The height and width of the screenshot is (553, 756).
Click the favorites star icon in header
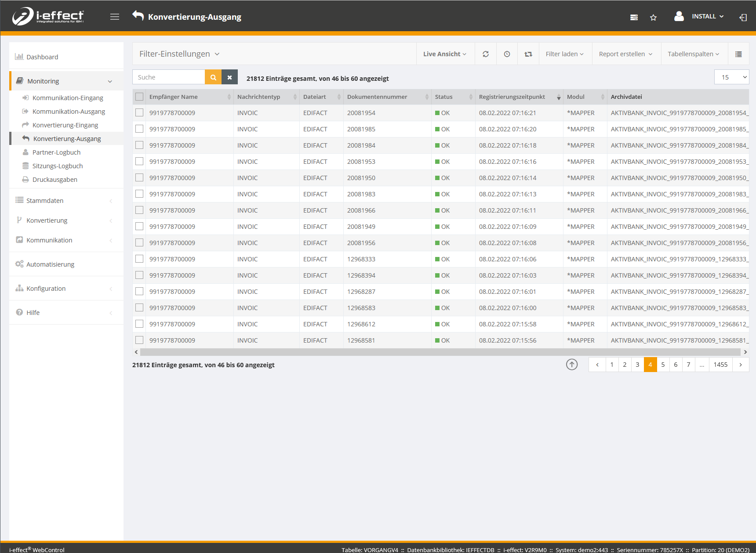[x=653, y=18]
